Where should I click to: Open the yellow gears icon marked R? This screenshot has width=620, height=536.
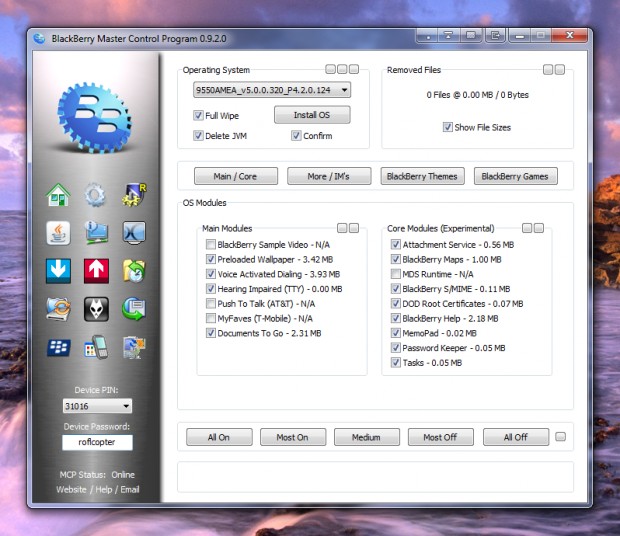[x=134, y=195]
